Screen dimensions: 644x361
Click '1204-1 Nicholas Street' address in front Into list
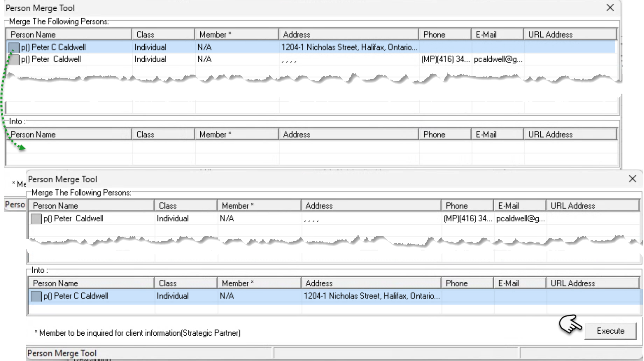coord(372,296)
